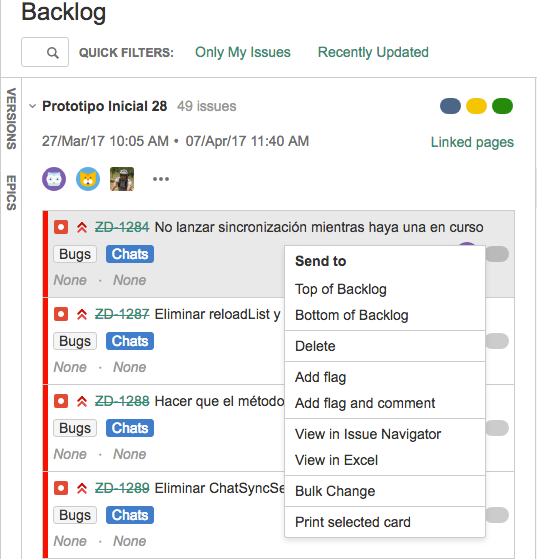Collapse the Prototipo Inicial 28 sprint
The height and width of the screenshot is (559, 537).
tap(32, 106)
